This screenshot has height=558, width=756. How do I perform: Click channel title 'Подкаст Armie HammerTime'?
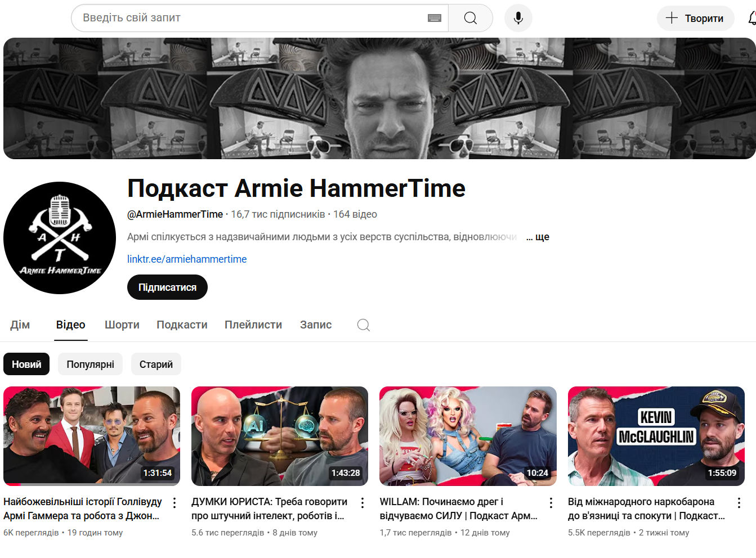[297, 188]
